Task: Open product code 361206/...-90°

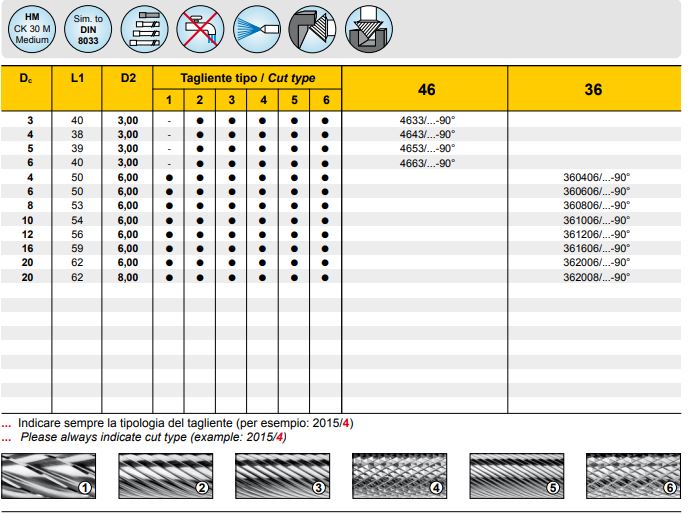Action: (x=596, y=234)
